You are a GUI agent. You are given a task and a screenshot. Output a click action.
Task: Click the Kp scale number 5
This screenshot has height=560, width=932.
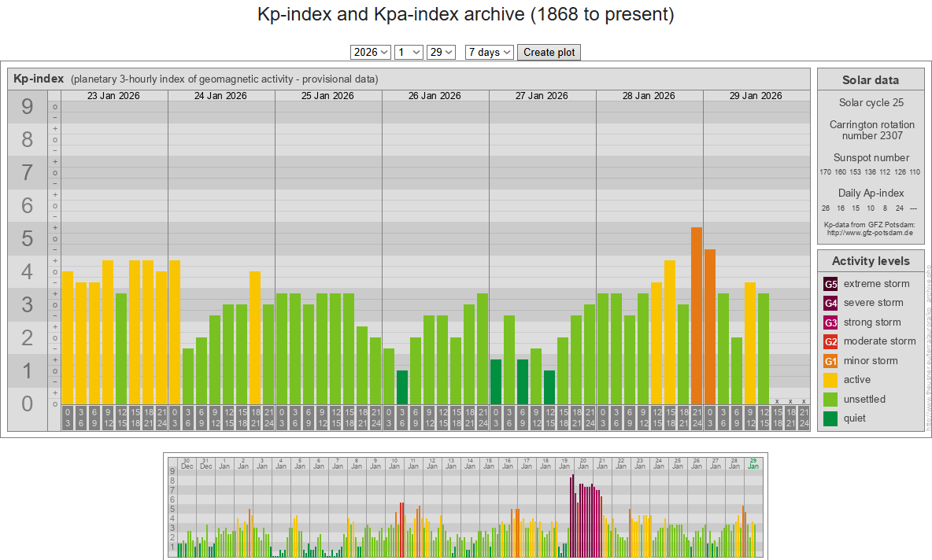pyautogui.click(x=28, y=239)
